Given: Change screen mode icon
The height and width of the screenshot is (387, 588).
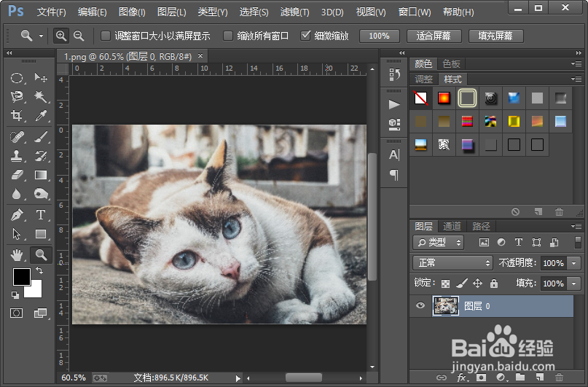Looking at the screenshot, I should (x=40, y=313).
